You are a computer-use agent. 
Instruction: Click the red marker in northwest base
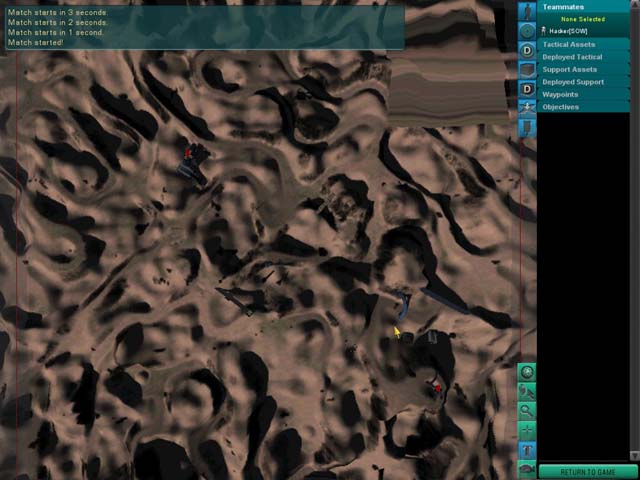coord(187,153)
